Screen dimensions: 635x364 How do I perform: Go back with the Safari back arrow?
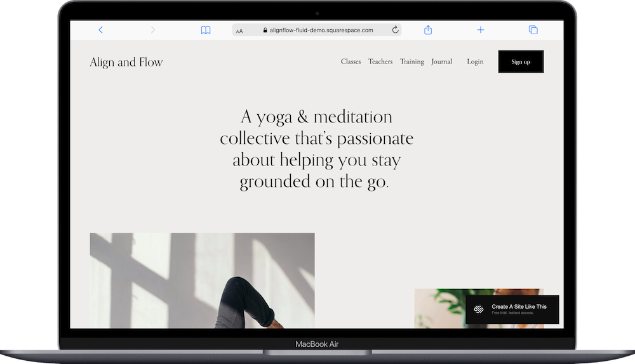[101, 30]
